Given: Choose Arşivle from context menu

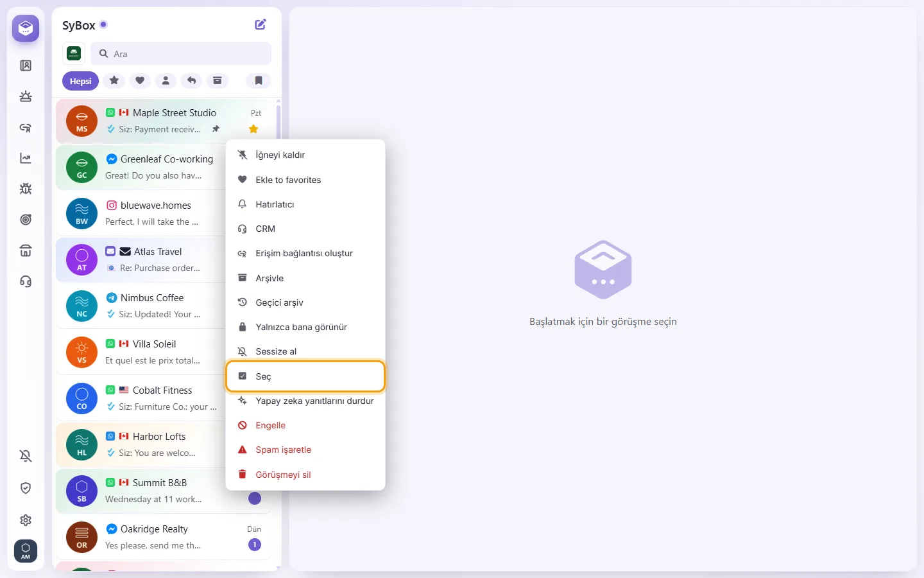Looking at the screenshot, I should (305, 278).
